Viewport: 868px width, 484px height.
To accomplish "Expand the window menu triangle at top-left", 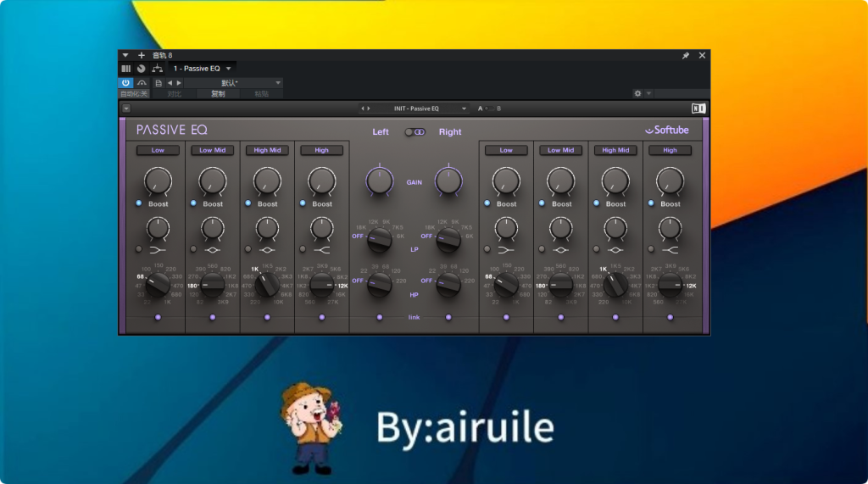I will pyautogui.click(x=125, y=55).
